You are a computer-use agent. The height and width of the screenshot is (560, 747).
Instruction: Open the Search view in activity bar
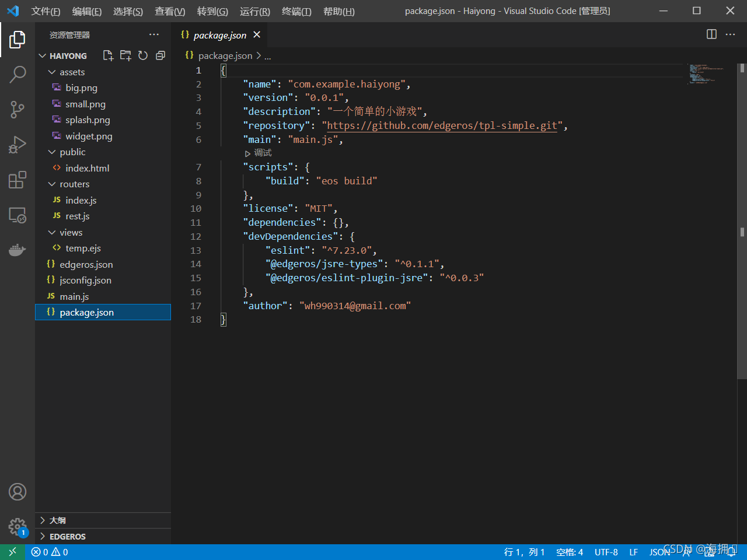18,74
